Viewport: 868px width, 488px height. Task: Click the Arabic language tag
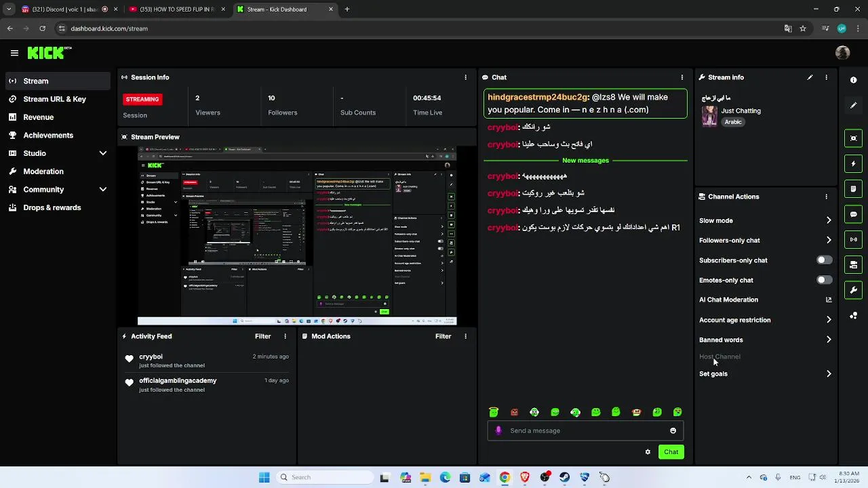click(x=733, y=122)
